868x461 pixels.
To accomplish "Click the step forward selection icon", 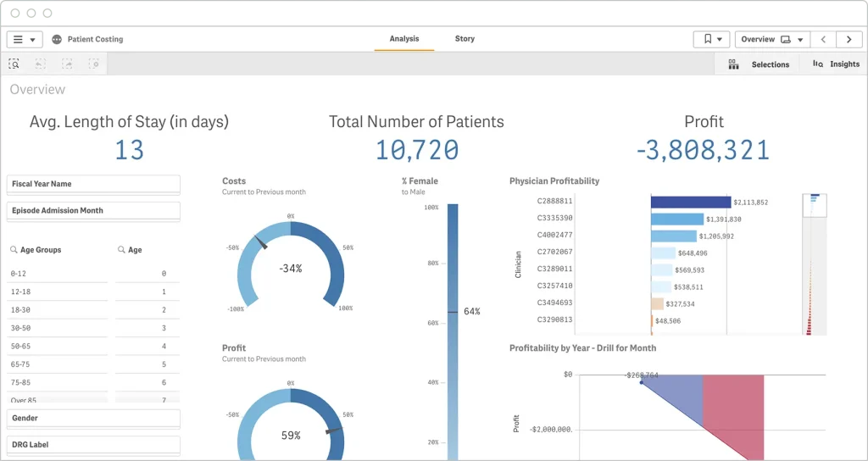I will click(67, 64).
